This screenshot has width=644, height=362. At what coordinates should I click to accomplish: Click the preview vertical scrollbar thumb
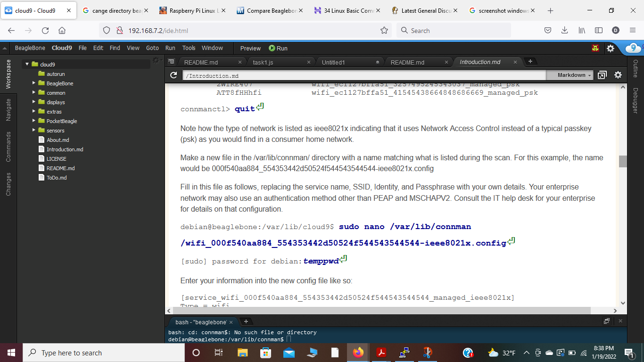(x=623, y=161)
